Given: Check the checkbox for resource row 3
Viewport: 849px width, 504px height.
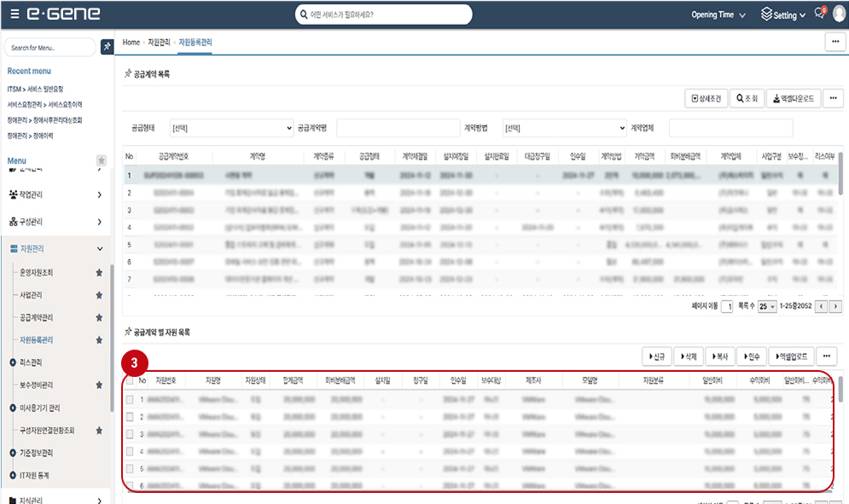Looking at the screenshot, I should (130, 434).
